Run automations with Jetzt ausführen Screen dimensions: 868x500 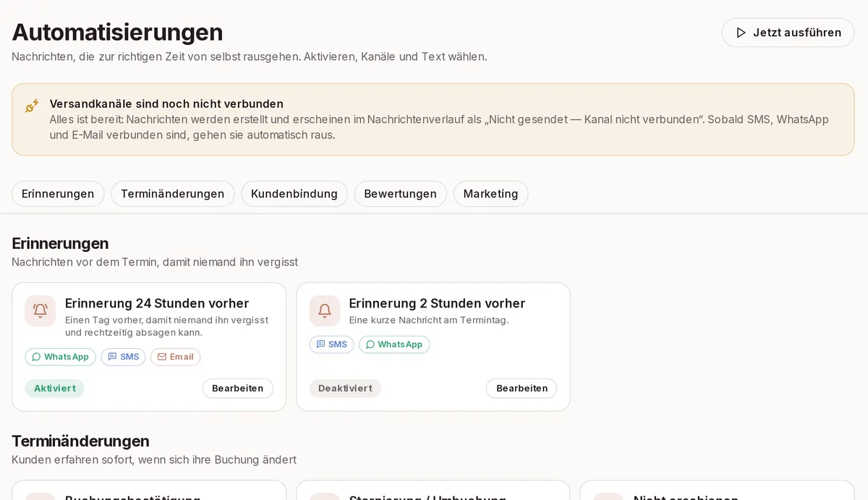(788, 33)
